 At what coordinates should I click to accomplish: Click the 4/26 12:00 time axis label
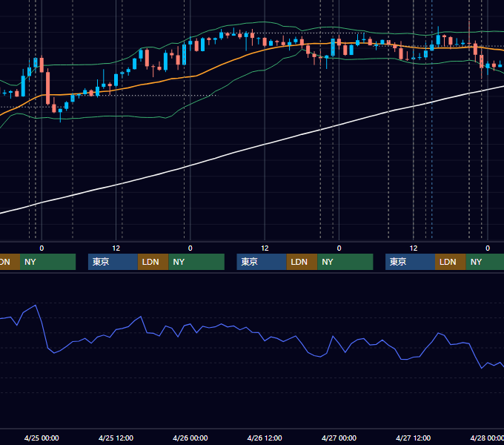[265, 438]
